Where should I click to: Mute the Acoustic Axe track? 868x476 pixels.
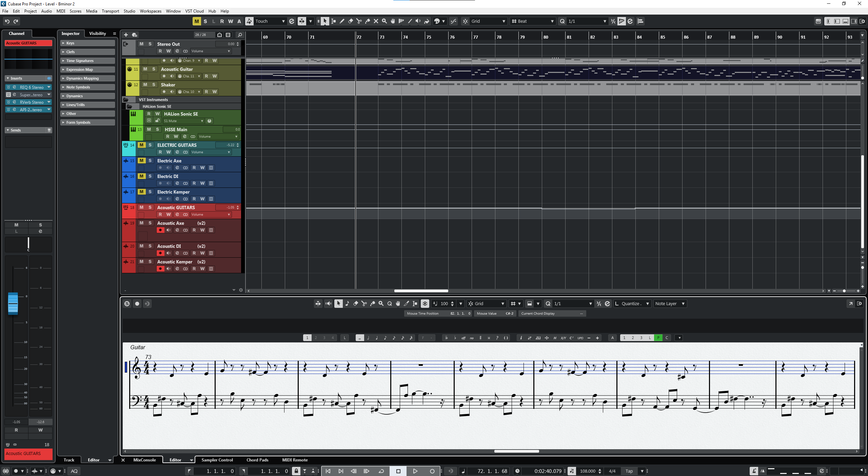141,223
